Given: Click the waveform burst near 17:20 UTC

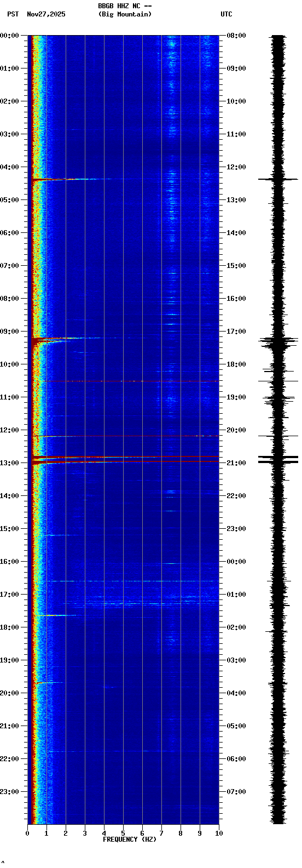Looking at the screenshot, I should click(x=278, y=342).
